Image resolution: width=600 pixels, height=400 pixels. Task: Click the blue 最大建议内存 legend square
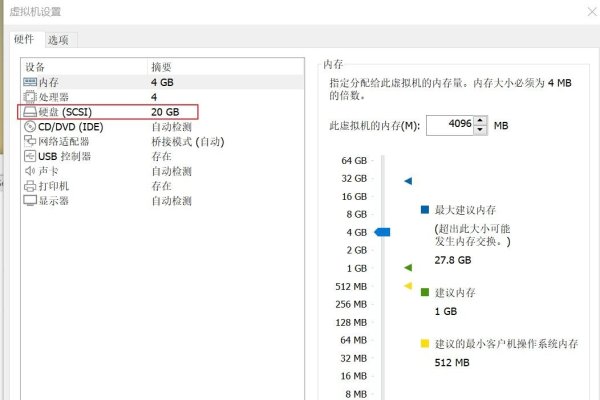[x=425, y=209]
